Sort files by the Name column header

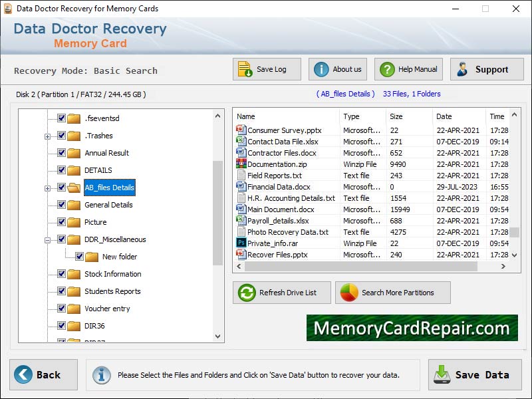pos(247,116)
